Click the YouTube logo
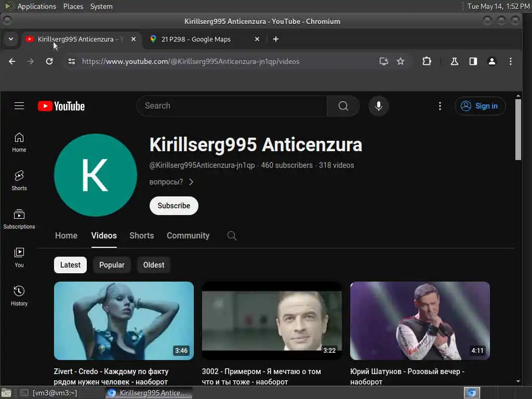532x399 pixels. tap(61, 106)
